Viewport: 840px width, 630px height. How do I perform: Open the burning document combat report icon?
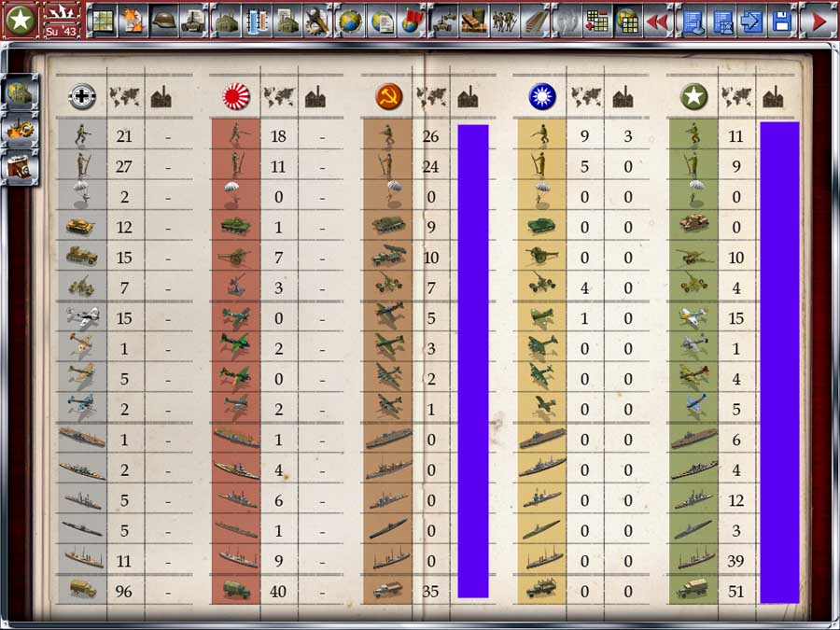coord(133,21)
